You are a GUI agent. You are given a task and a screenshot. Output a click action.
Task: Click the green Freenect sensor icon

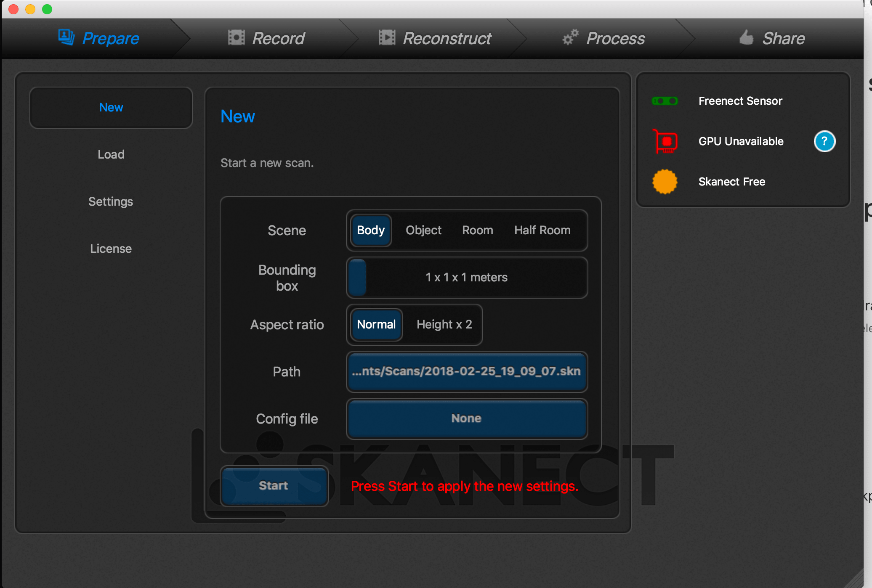[x=665, y=101]
